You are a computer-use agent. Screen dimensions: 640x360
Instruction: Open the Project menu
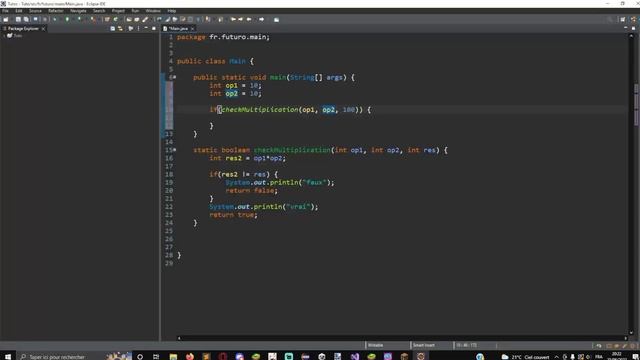(x=118, y=11)
